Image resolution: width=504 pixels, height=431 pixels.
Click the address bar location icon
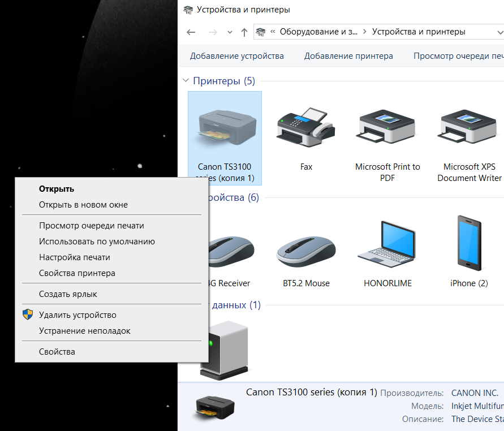tap(261, 32)
